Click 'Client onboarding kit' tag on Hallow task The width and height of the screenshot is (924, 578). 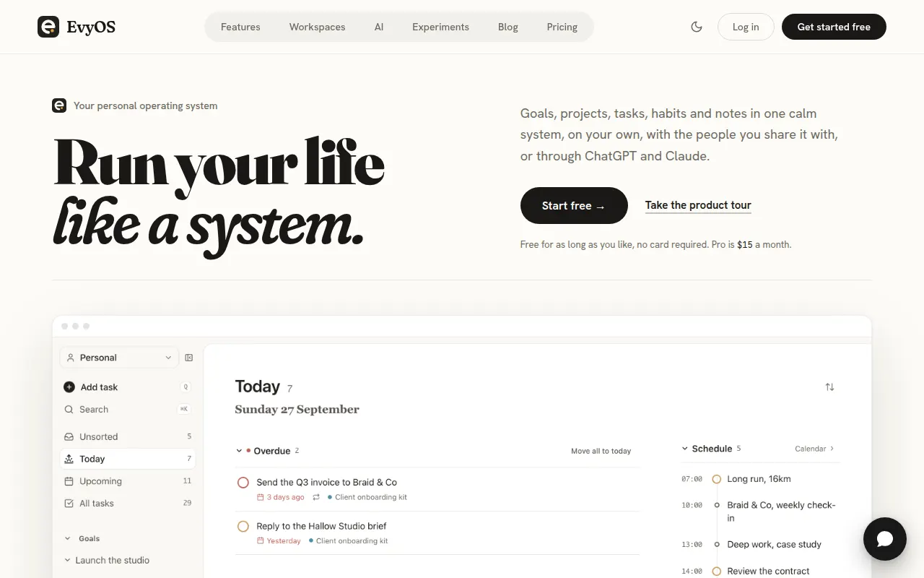click(x=348, y=541)
